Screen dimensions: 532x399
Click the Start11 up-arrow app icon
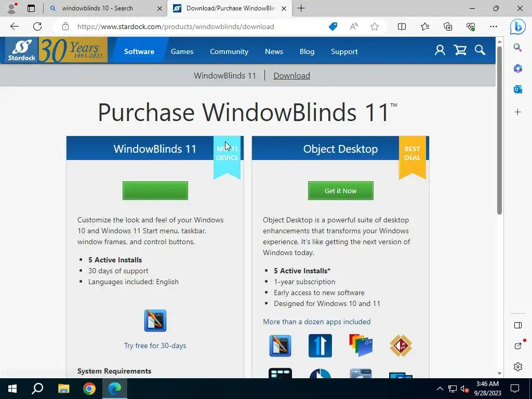[x=320, y=345]
